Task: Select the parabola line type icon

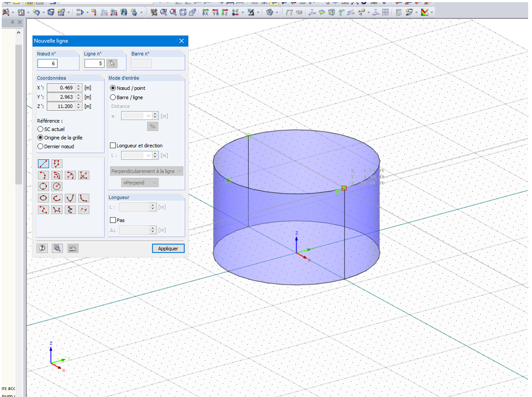Action: tap(70, 198)
